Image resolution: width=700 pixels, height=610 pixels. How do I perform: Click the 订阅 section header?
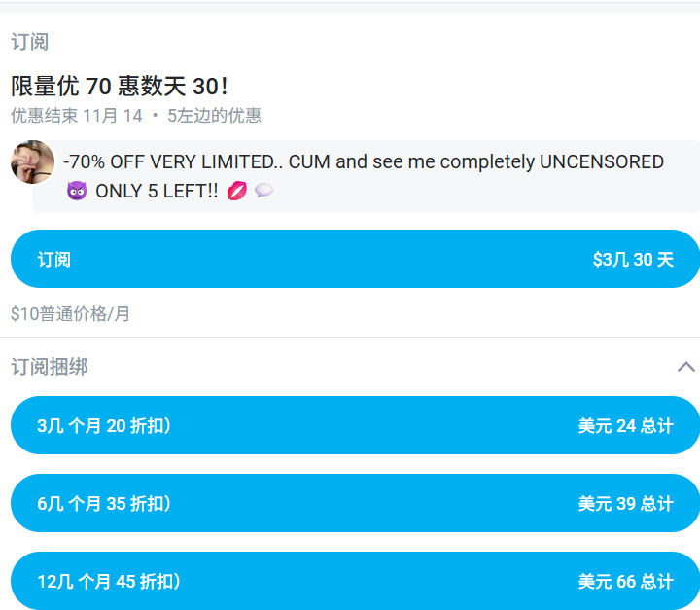(29, 42)
